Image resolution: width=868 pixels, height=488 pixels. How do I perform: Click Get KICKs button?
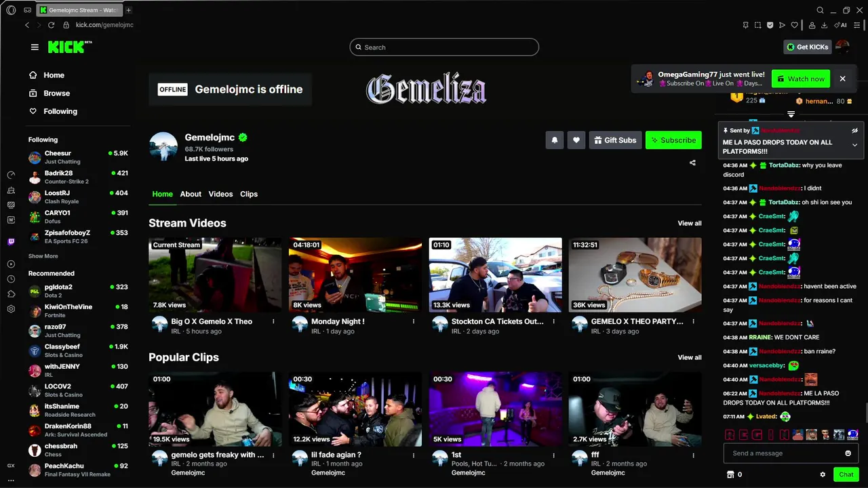click(807, 47)
